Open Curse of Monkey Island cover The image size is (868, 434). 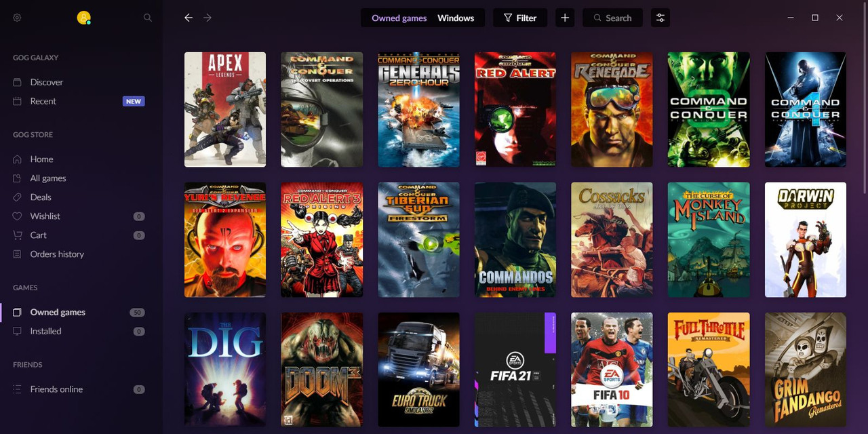tap(709, 239)
